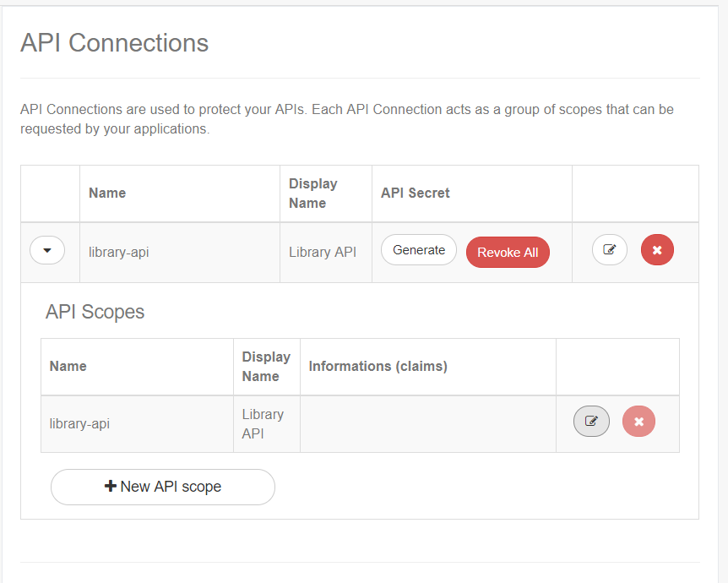Generate a new API secret

coord(418,250)
